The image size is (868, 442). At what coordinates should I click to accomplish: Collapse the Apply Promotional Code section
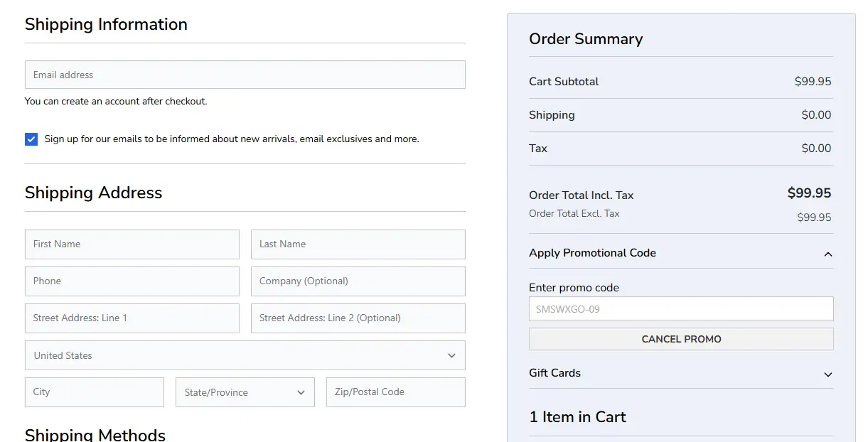(827, 254)
